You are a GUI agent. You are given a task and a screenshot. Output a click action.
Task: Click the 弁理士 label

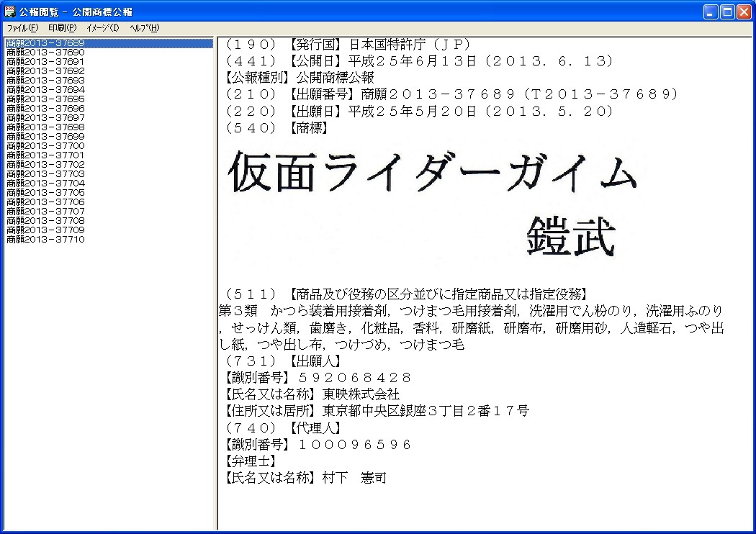[x=251, y=461]
